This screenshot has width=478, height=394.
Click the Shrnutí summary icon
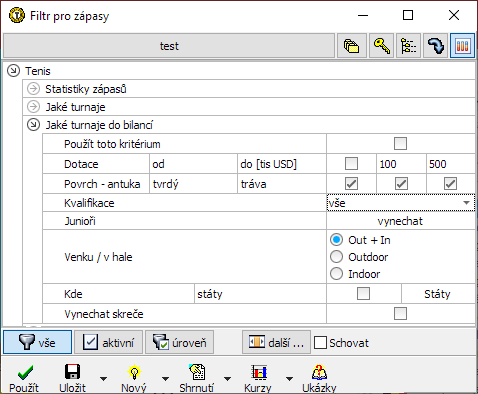click(x=197, y=372)
